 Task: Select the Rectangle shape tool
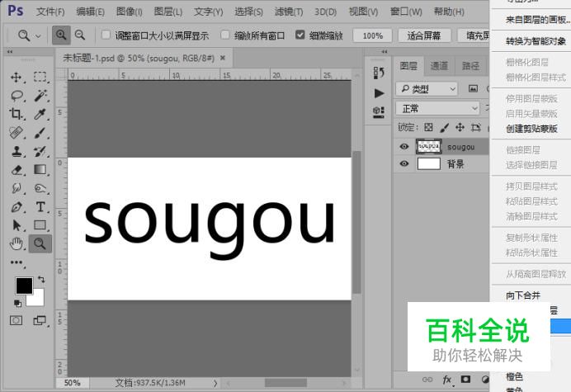tap(40, 225)
